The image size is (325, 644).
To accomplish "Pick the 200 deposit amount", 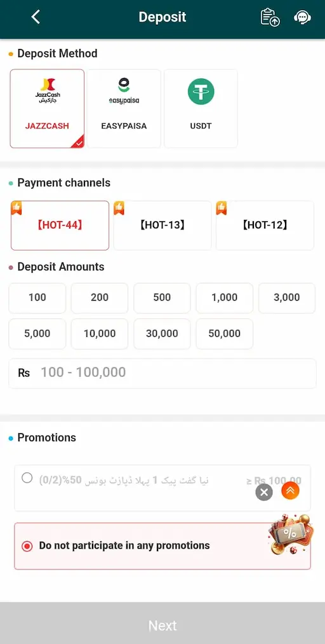I will pos(100,298).
